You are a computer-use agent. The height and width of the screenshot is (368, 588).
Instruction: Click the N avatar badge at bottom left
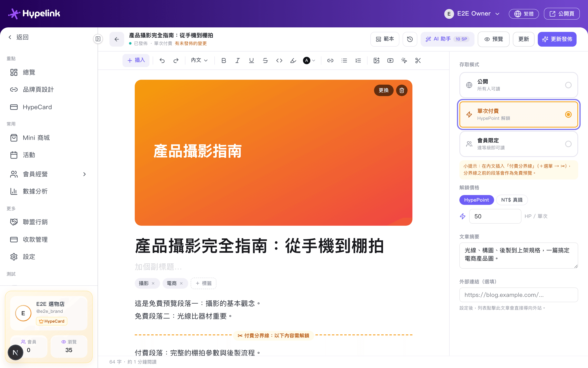point(15,352)
